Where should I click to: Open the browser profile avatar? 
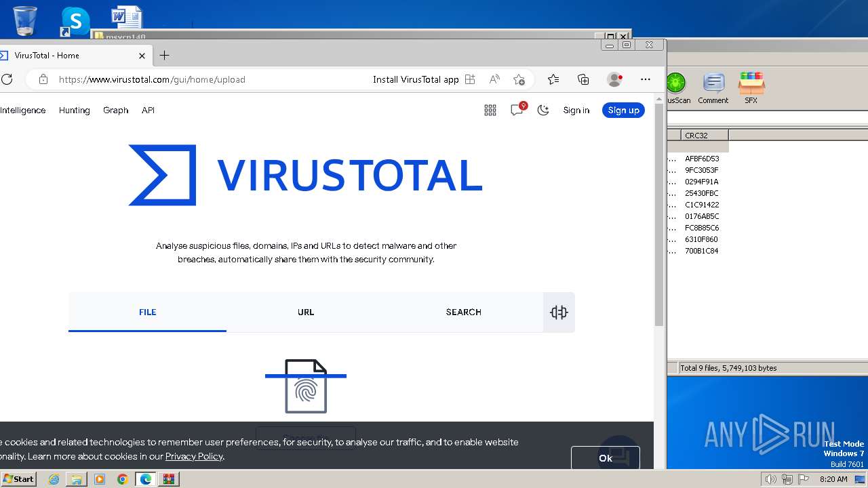[x=614, y=79]
